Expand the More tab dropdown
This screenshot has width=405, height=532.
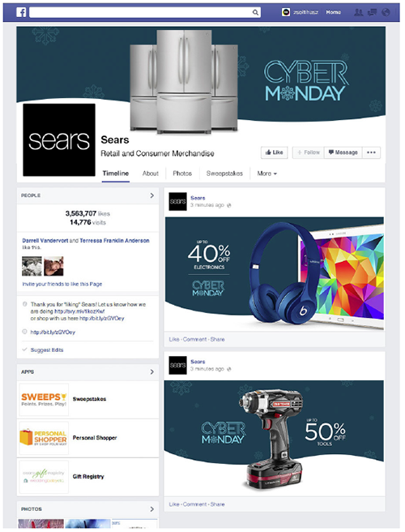(x=267, y=174)
